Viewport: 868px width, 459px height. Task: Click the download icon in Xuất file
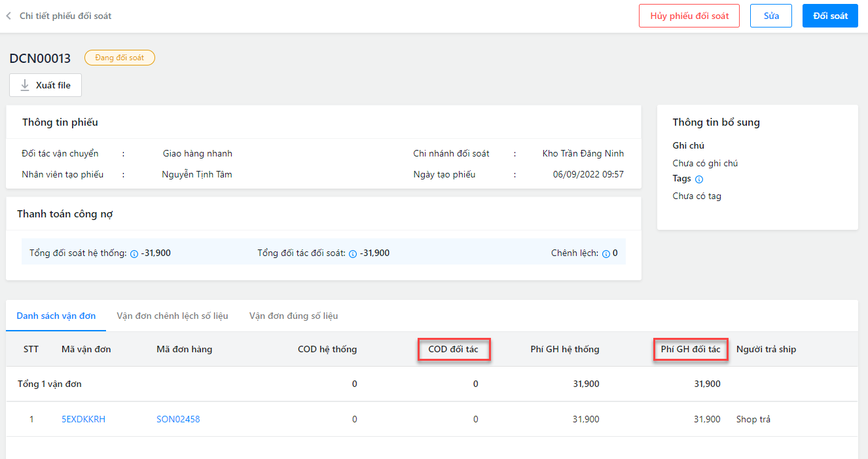click(26, 85)
